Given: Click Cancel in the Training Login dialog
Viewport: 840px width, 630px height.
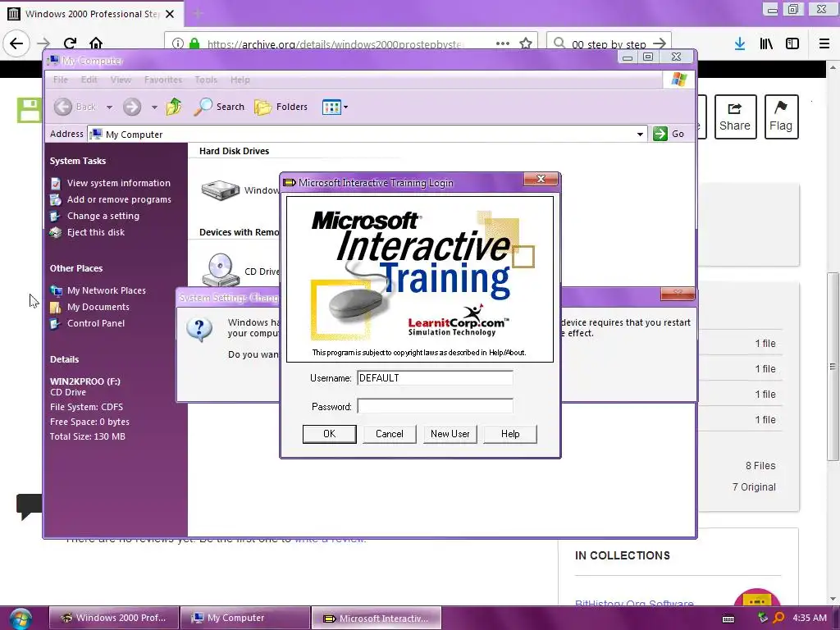Looking at the screenshot, I should pyautogui.click(x=390, y=434).
